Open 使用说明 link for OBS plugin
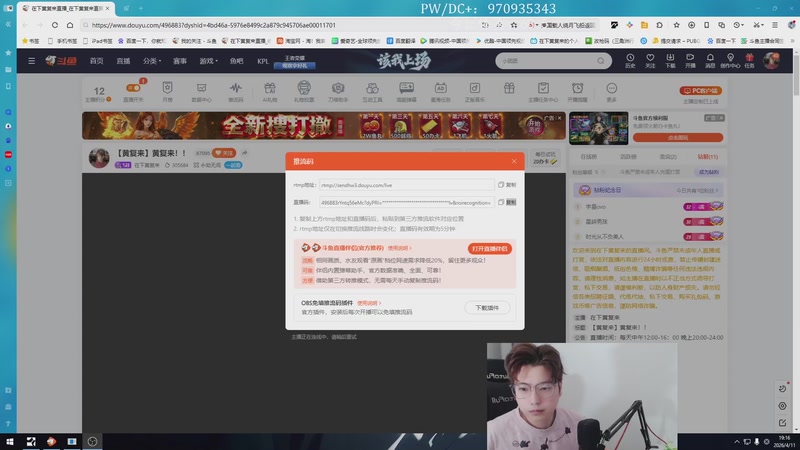This screenshot has height=450, width=800. (368, 303)
